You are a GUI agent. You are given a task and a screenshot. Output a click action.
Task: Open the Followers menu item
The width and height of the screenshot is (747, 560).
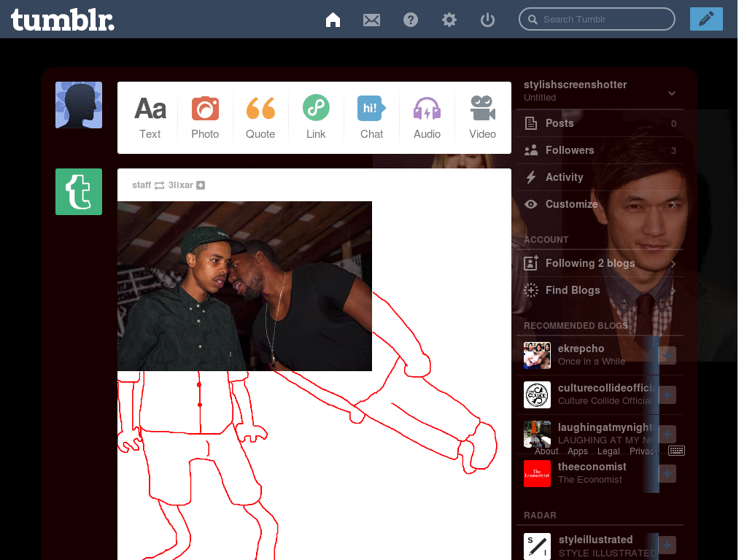(600, 150)
